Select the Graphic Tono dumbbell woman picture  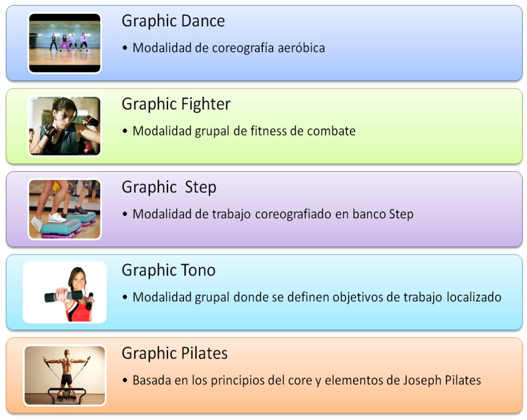pyautogui.click(x=65, y=292)
